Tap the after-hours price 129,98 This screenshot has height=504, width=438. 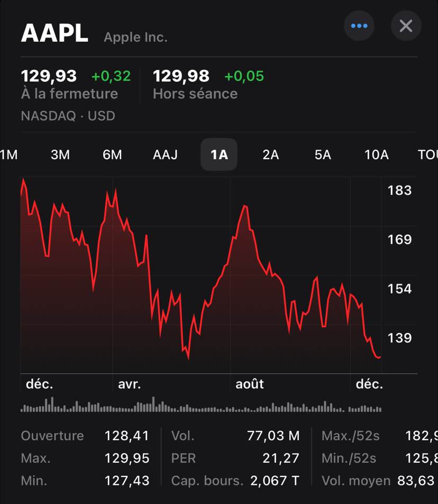tap(180, 76)
